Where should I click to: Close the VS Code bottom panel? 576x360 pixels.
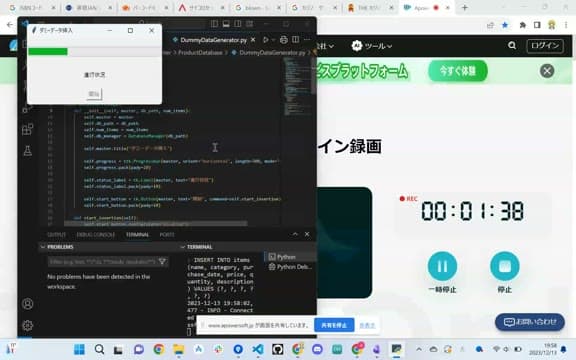pos(307,234)
